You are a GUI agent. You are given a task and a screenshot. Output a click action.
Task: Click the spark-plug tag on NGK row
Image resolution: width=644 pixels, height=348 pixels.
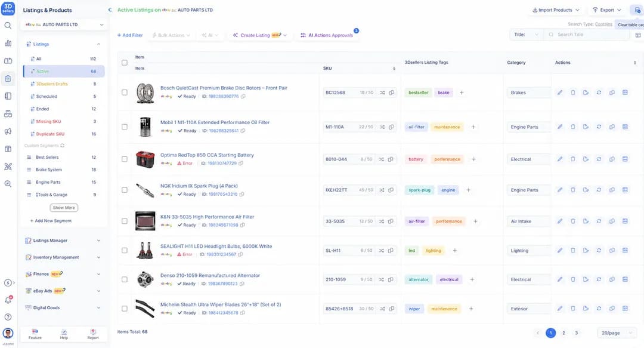pyautogui.click(x=419, y=190)
